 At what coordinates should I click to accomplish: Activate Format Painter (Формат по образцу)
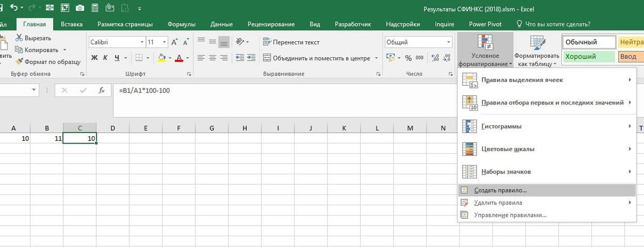(x=48, y=62)
